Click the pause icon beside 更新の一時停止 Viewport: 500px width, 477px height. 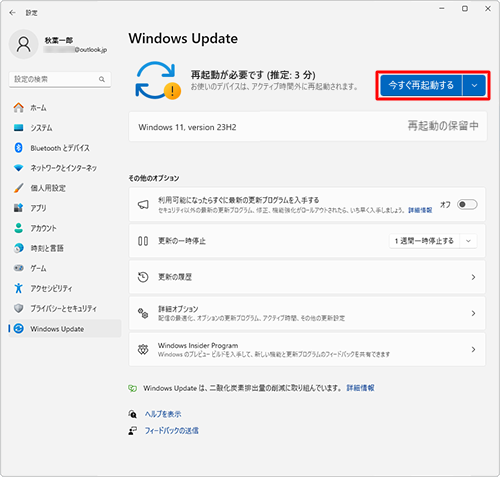click(x=143, y=241)
